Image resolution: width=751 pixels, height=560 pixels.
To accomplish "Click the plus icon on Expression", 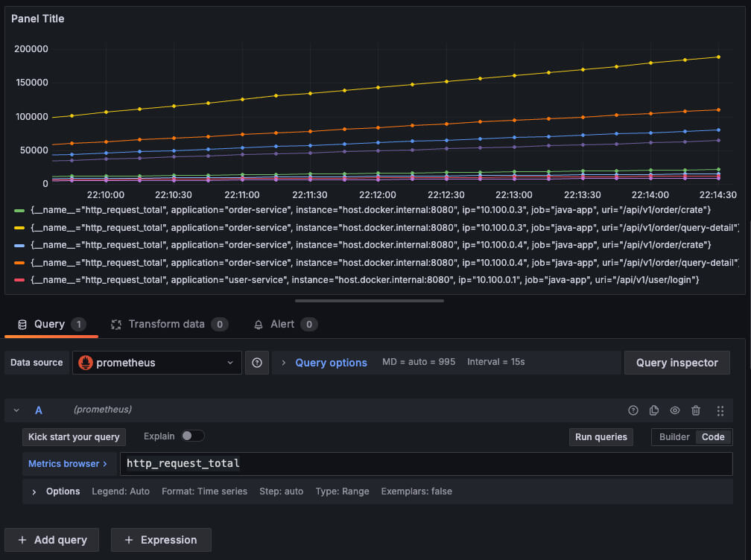I will tap(129, 540).
